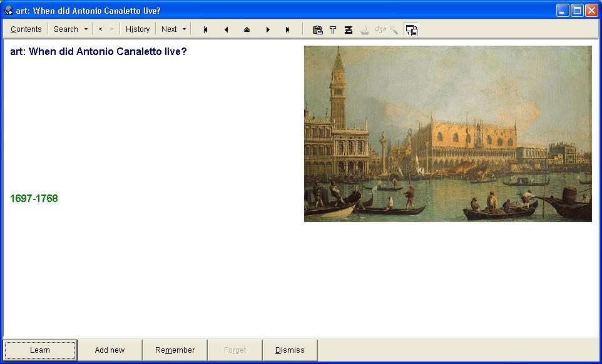Image resolution: width=602 pixels, height=364 pixels.
Task: Click the next element arrow icon
Action: click(268, 29)
